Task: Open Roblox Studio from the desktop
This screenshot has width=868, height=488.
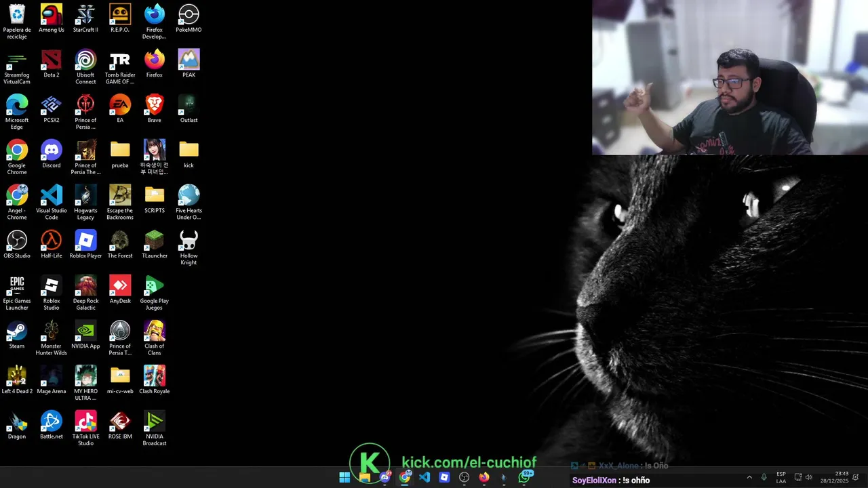Action: click(52, 293)
